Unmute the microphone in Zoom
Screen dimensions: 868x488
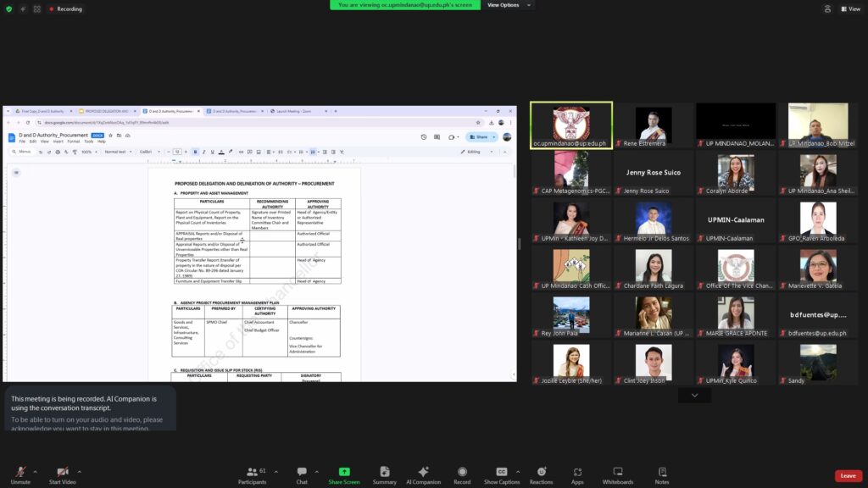[x=20, y=474]
